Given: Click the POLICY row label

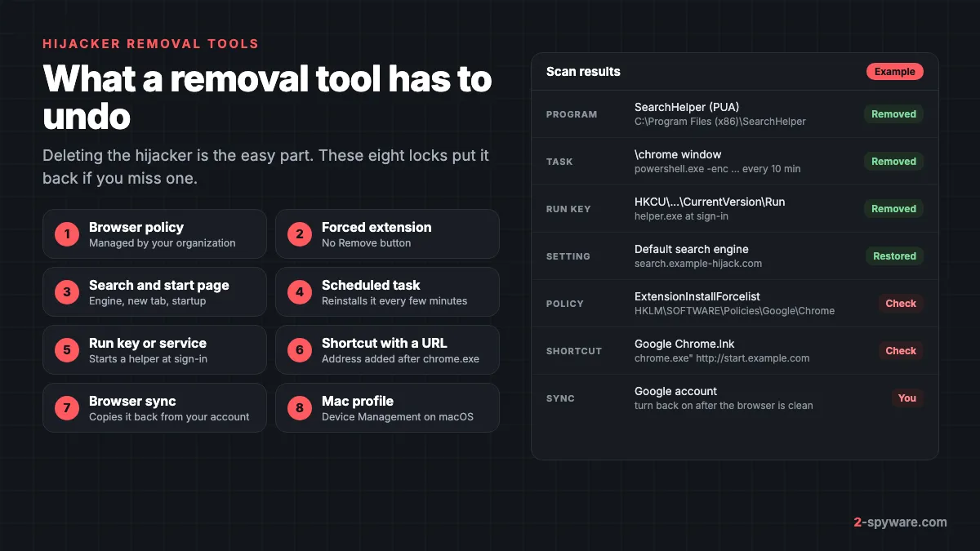Looking at the screenshot, I should click(565, 304).
